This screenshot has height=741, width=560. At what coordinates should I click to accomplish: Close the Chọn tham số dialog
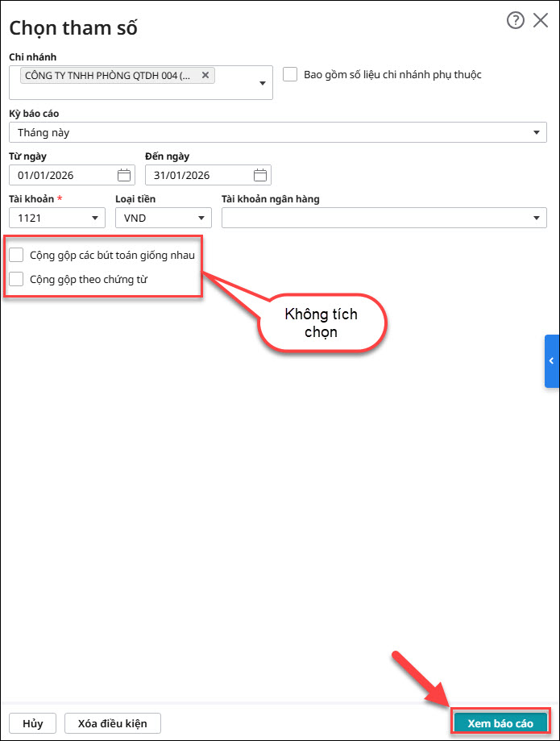[x=541, y=21]
